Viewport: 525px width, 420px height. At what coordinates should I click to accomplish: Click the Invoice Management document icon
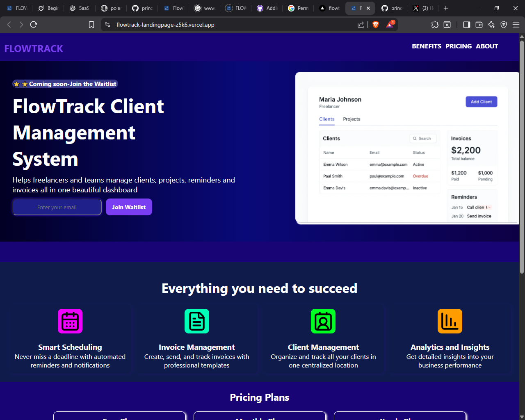197,321
